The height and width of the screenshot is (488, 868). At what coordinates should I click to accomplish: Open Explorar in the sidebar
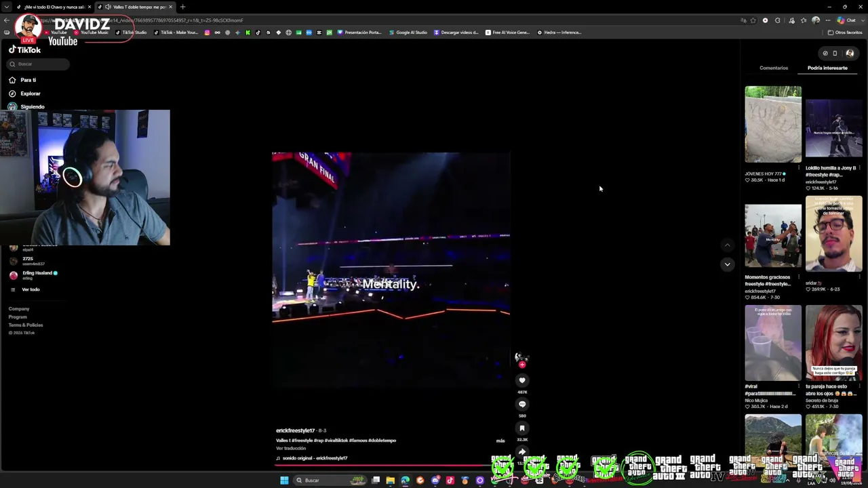tap(31, 94)
